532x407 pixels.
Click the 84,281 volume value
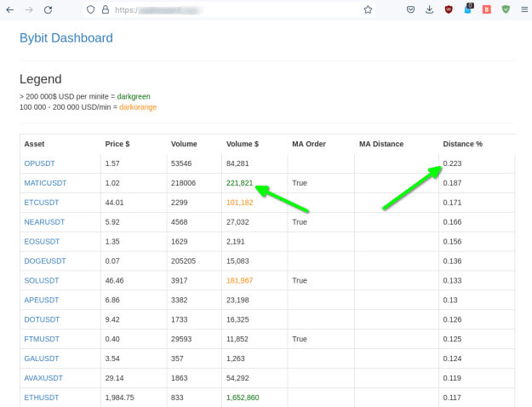pyautogui.click(x=237, y=163)
